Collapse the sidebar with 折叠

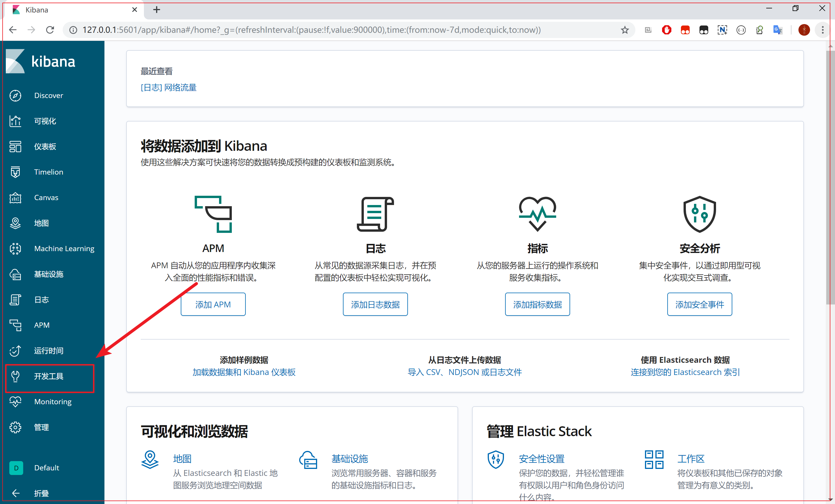tap(30, 493)
